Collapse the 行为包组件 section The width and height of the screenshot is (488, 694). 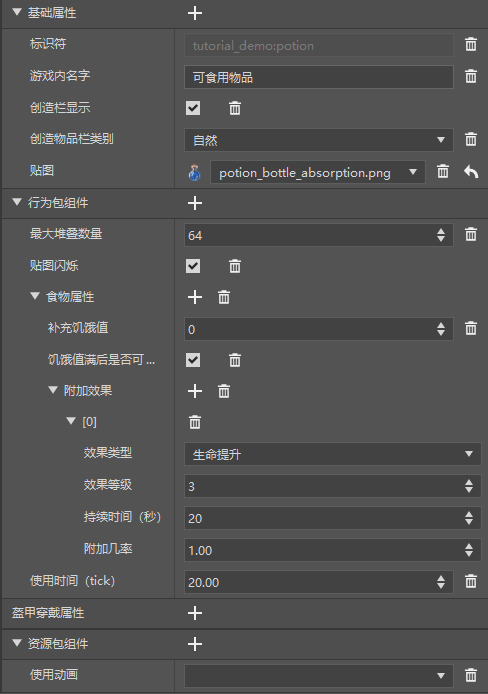pyautogui.click(x=17, y=202)
